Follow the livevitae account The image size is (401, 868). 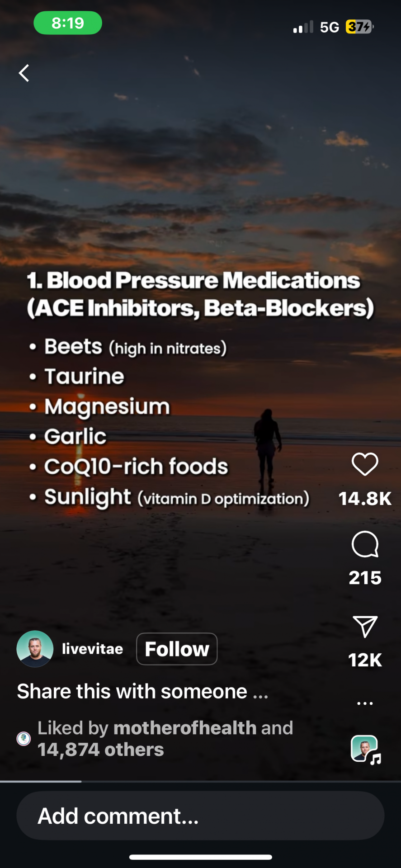[177, 649]
